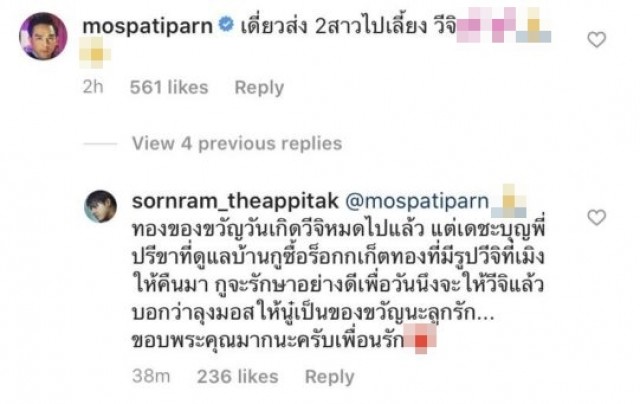The width and height of the screenshot is (640, 404).
Task: Expand View 4 previous replies
Action: click(x=237, y=144)
